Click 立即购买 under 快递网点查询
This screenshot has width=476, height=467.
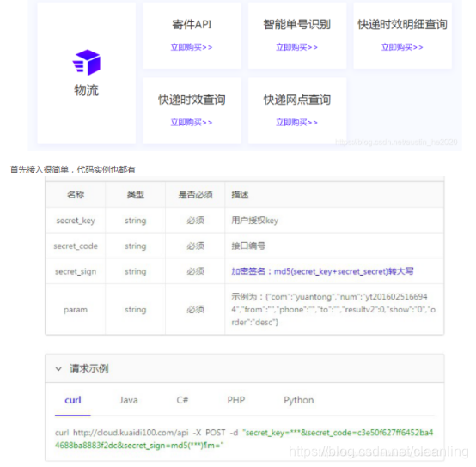(296, 123)
